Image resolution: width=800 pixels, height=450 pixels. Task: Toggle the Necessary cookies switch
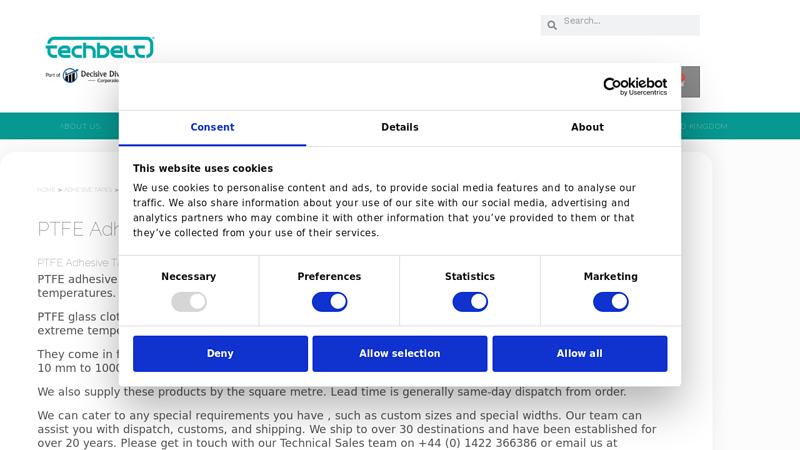(189, 302)
